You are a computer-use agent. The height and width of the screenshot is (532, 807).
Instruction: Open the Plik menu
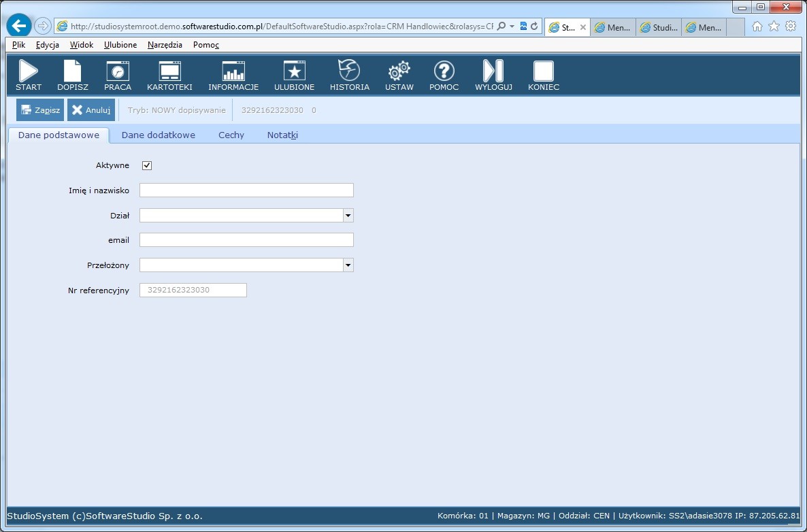click(18, 45)
